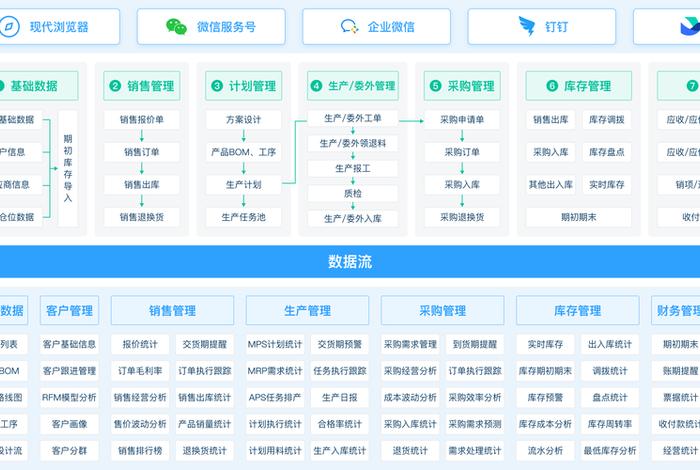This screenshot has height=470, width=700.
Task: Click 客户分群 item
Action: (69, 451)
